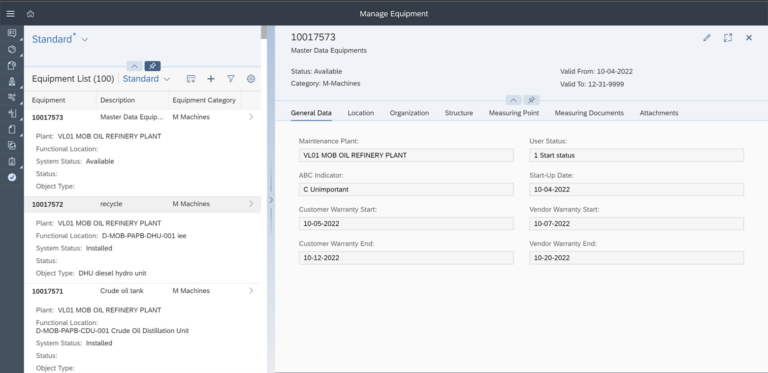Click the 'Crude oil tank' description
The width and height of the screenshot is (768, 373).
[122, 291]
